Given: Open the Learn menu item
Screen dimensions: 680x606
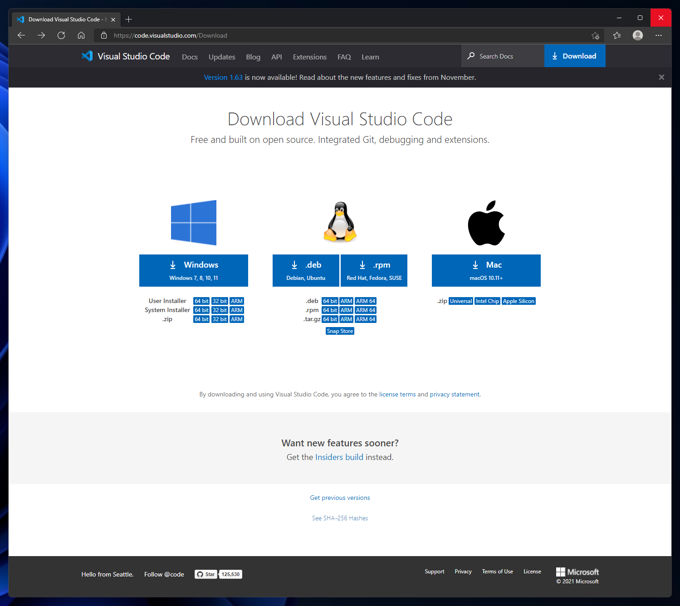Looking at the screenshot, I should pyautogui.click(x=370, y=57).
